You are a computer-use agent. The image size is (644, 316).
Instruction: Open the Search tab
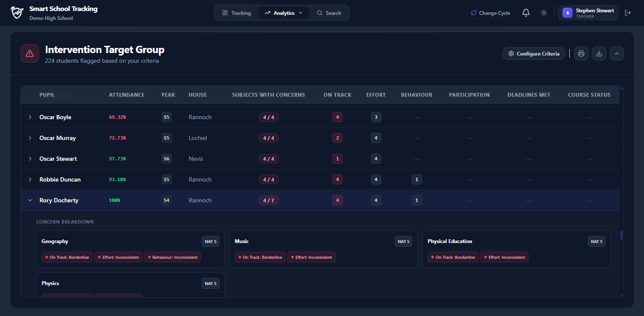[x=329, y=13]
